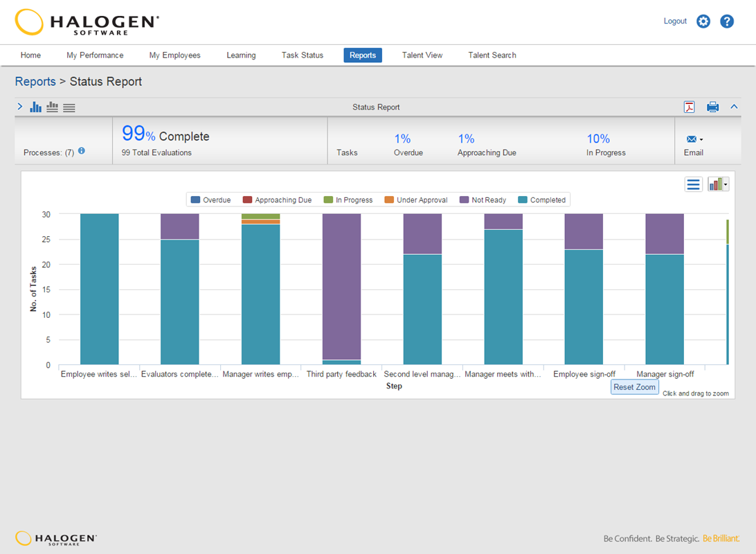Open the settings gear icon
The height and width of the screenshot is (554, 756).
tap(703, 21)
